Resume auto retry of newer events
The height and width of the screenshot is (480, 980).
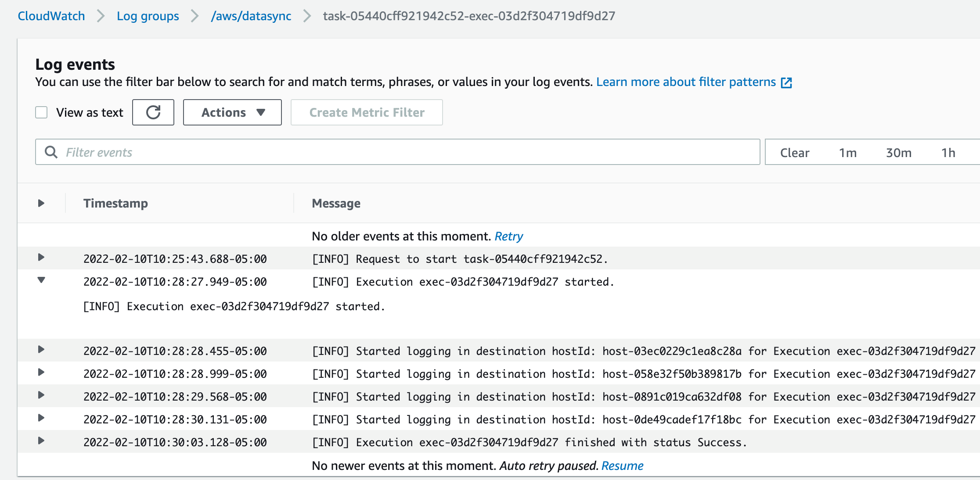(623, 466)
